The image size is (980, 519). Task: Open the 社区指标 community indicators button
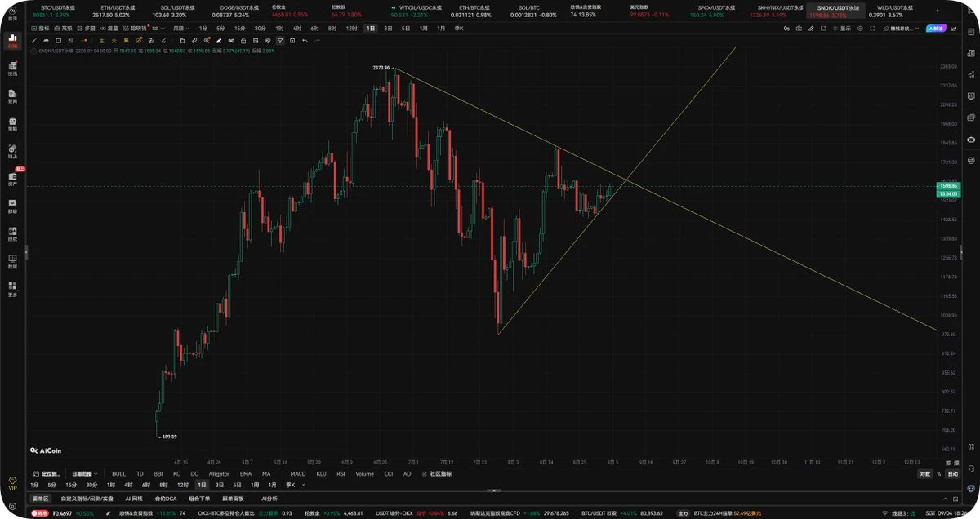click(435, 474)
